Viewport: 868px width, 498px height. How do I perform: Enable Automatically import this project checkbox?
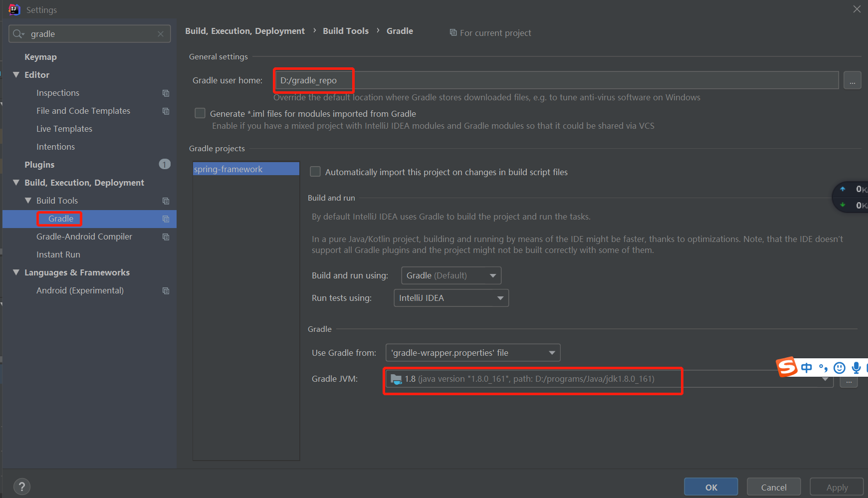coord(315,172)
